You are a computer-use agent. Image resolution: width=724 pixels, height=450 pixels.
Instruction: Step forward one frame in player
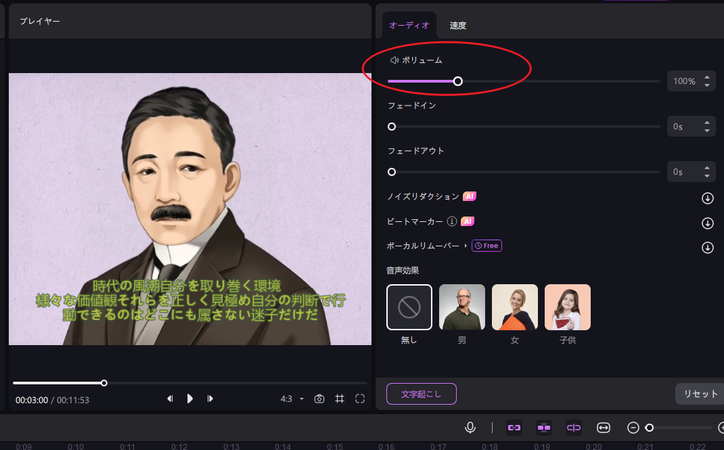point(210,399)
